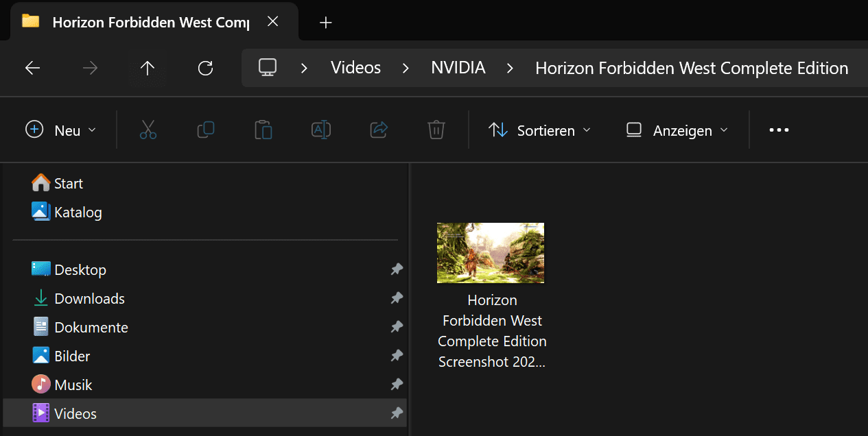868x436 pixels.
Task: Click the pin icon next to Videos
Action: click(397, 413)
